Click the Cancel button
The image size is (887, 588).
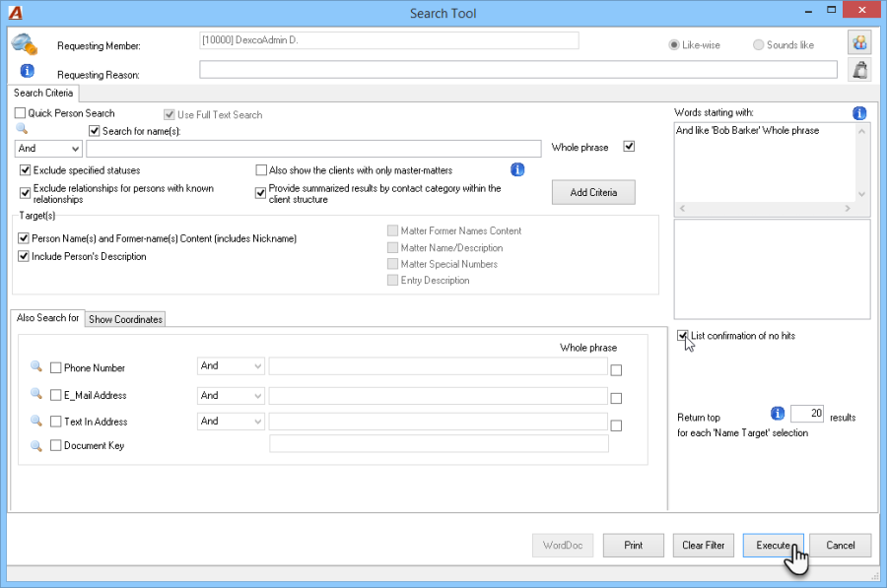pyautogui.click(x=840, y=545)
